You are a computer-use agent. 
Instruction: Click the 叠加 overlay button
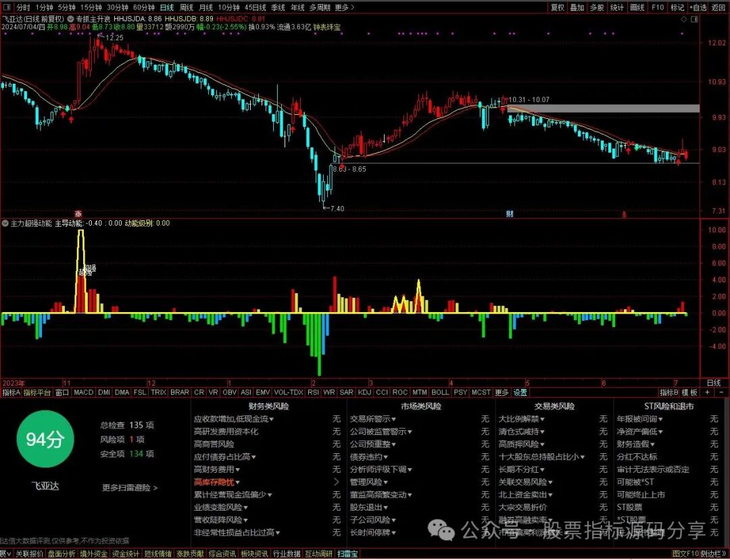pos(577,7)
